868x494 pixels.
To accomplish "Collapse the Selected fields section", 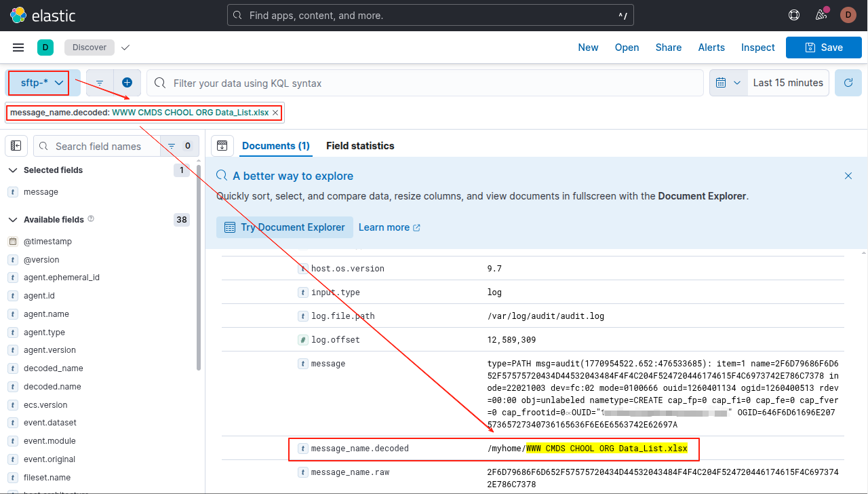I will [x=12, y=170].
